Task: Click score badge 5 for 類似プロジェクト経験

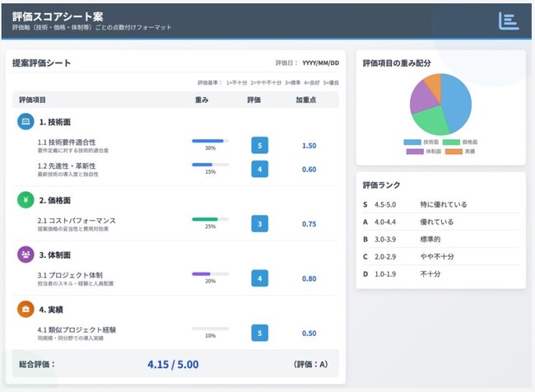Action: [x=260, y=333]
